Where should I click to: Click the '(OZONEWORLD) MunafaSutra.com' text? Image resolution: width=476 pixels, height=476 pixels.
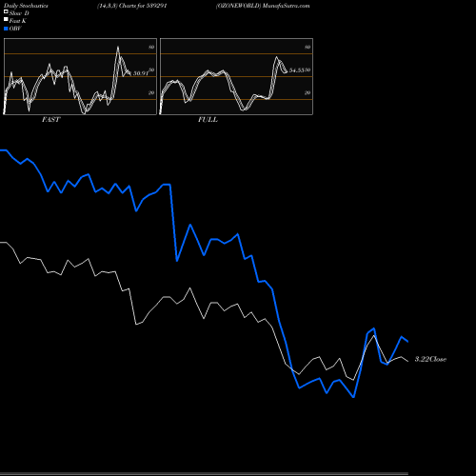click(263, 6)
